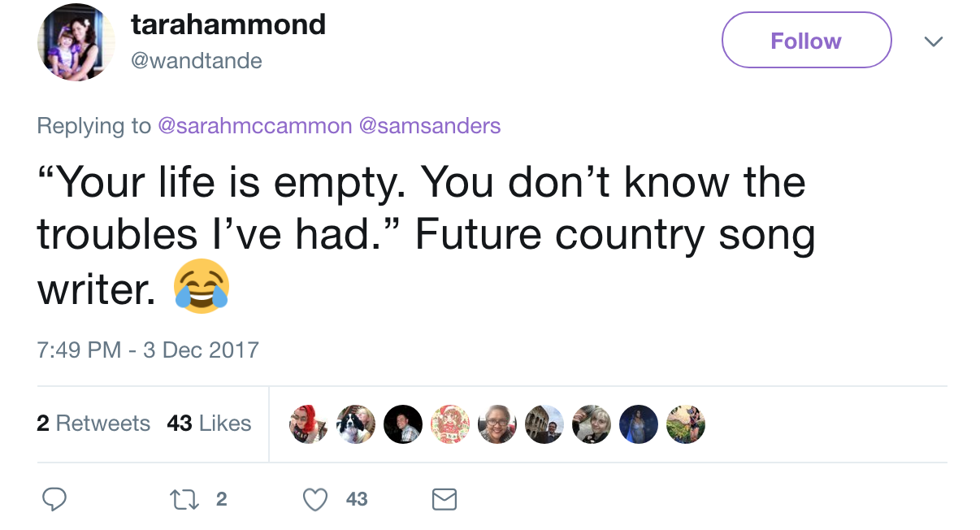Click the tarahammond display name

(x=228, y=24)
